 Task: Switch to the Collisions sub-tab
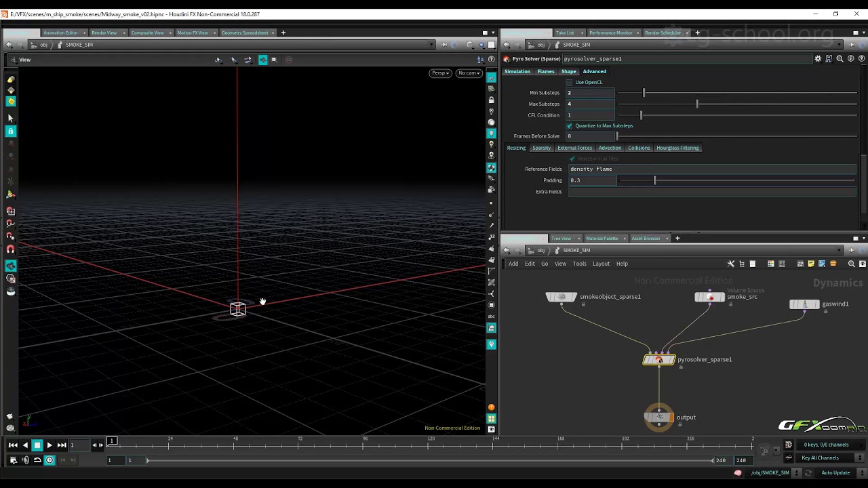coord(639,148)
